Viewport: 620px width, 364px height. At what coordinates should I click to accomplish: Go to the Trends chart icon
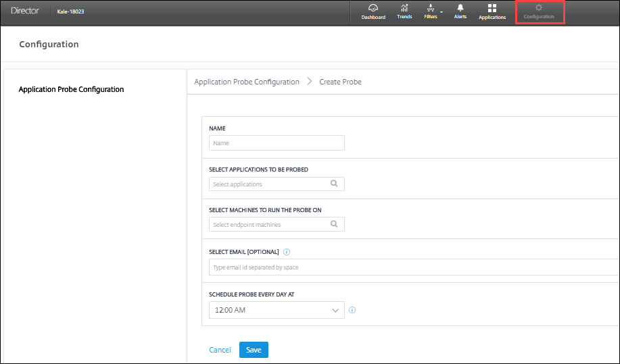[x=404, y=9]
